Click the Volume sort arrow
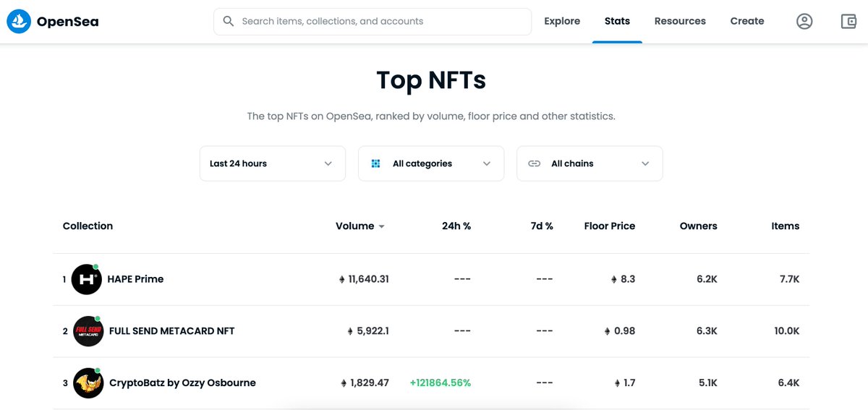The height and width of the screenshot is (410, 868). coord(381,226)
